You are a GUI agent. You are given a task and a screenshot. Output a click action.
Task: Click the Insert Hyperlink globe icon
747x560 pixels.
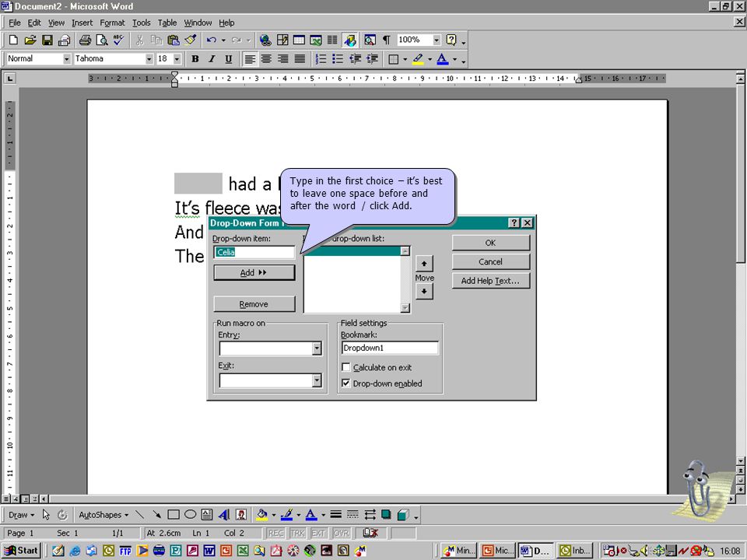pos(265,40)
